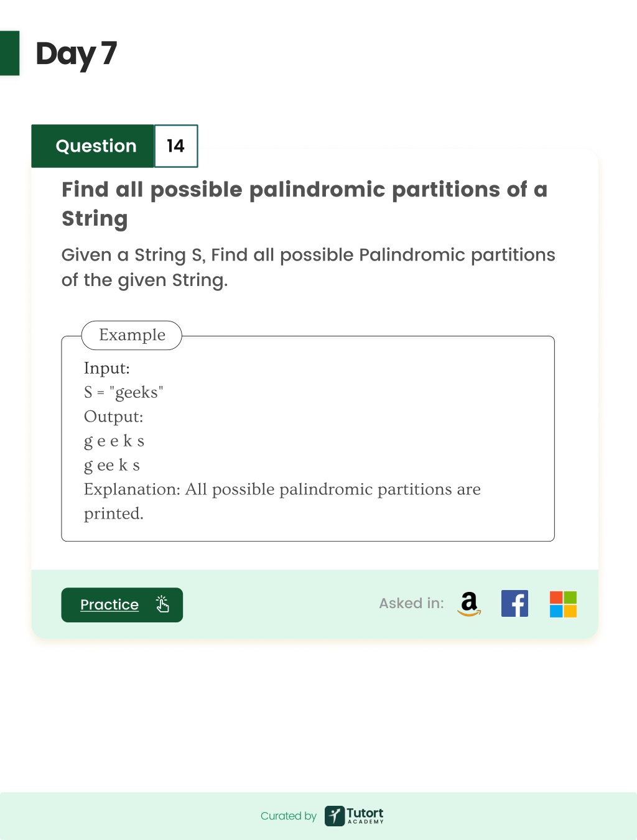
Task: Click the Tutort Academy logo icon
Action: 335,816
